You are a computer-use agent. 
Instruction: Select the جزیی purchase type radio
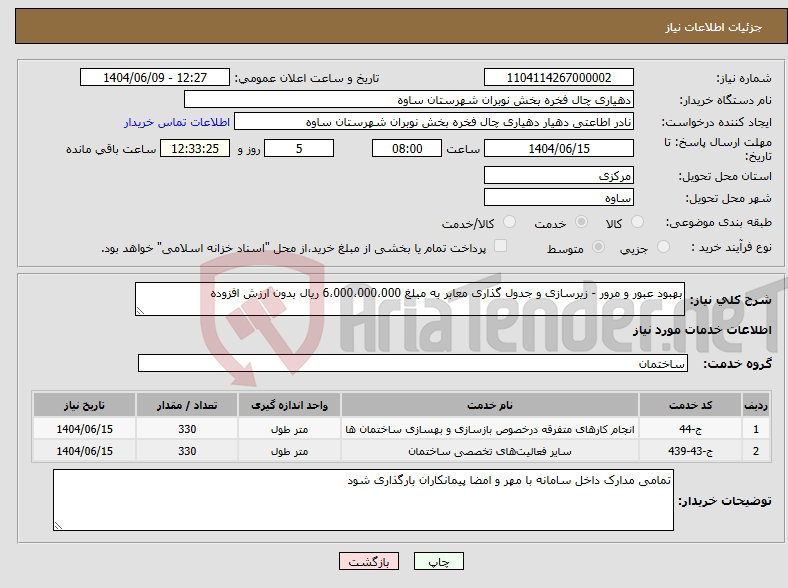(663, 246)
